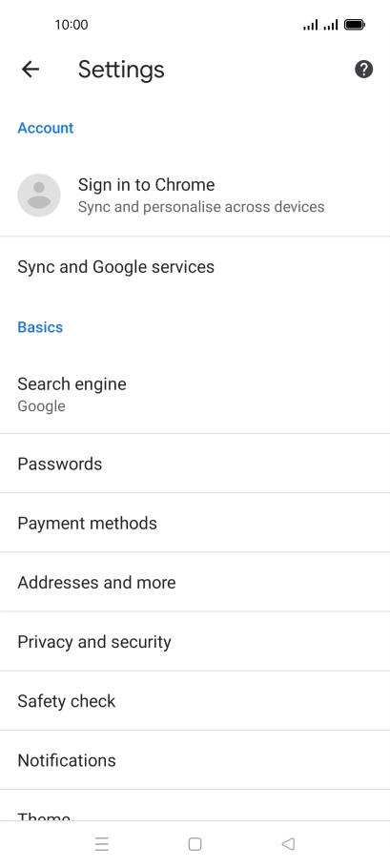The height and width of the screenshot is (868, 390).
Task: Open Payment methods
Action: (195, 523)
